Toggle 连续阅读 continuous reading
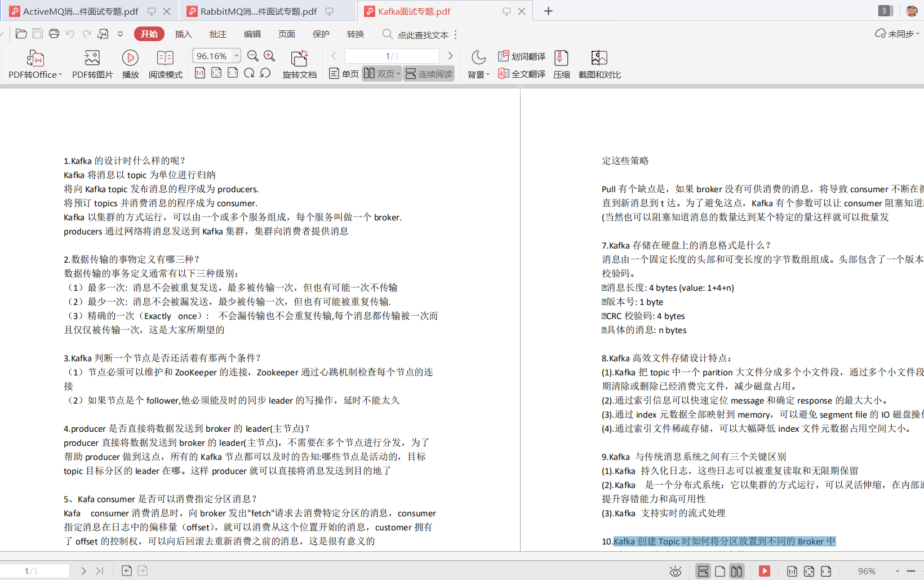The width and height of the screenshot is (924, 580). click(x=429, y=74)
